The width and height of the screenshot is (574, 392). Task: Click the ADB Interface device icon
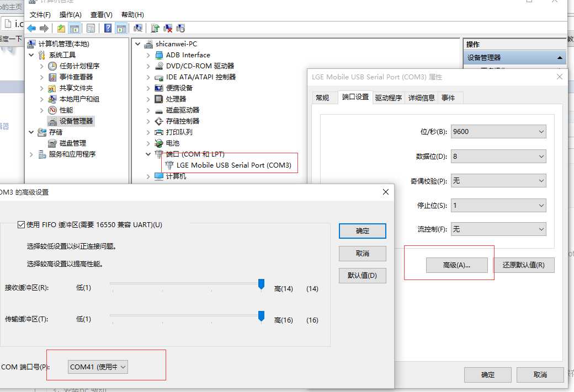tap(159, 55)
